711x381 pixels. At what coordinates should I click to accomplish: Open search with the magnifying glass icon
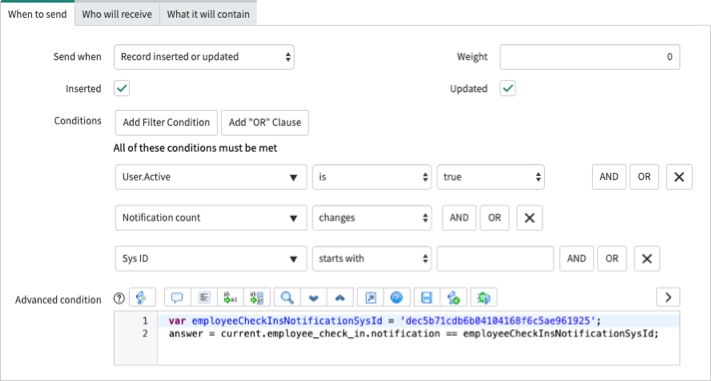(287, 298)
